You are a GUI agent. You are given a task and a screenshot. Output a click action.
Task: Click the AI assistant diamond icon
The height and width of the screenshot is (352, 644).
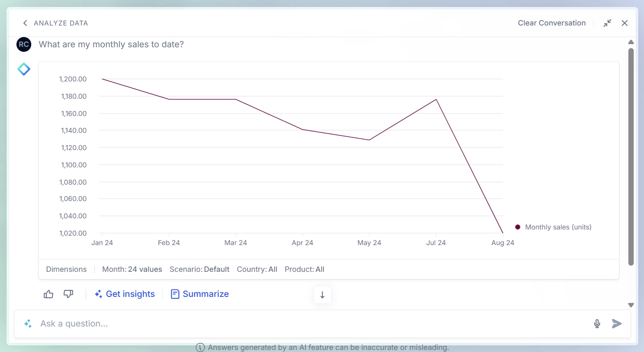[24, 69]
